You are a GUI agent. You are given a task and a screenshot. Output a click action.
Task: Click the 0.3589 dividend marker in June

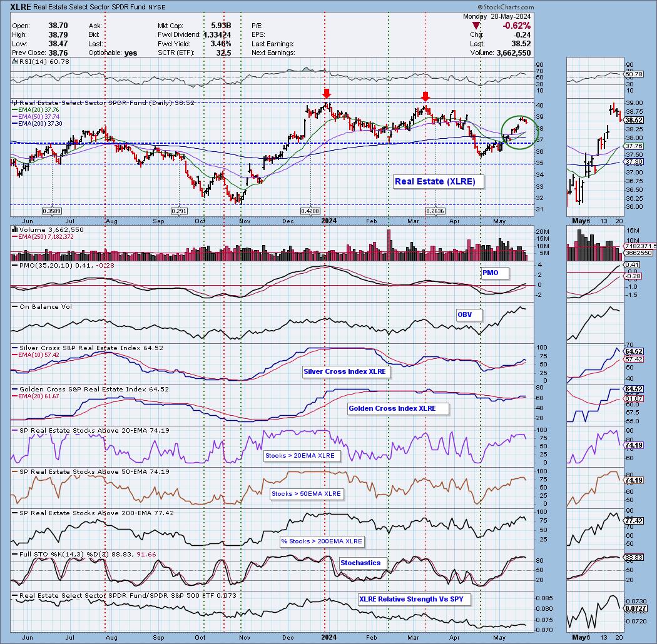(x=52, y=211)
